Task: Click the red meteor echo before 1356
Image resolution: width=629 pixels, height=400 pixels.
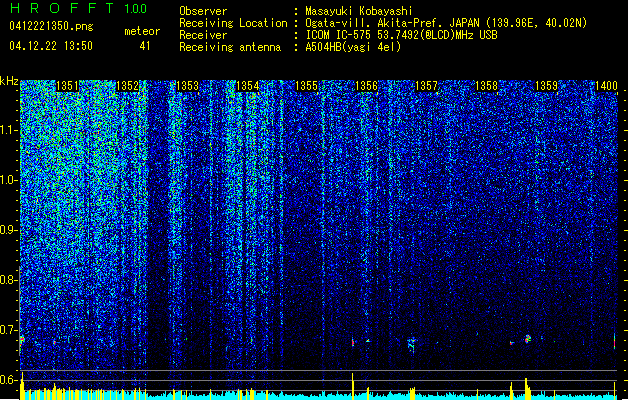Action: 353,342
